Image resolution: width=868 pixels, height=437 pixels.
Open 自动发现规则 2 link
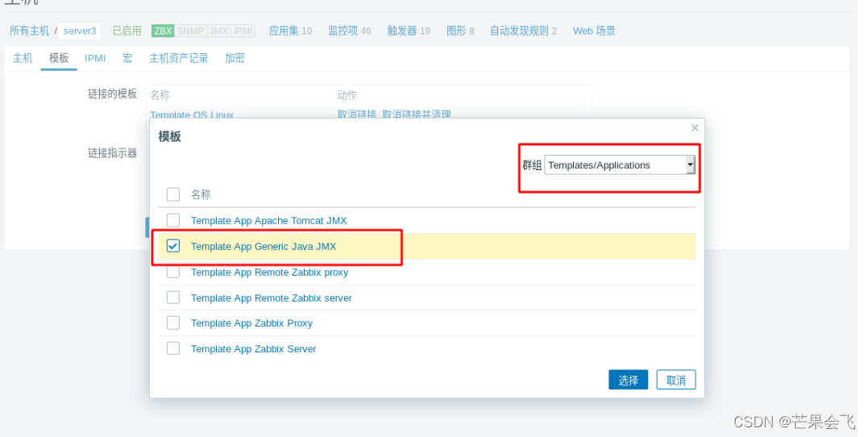[523, 31]
